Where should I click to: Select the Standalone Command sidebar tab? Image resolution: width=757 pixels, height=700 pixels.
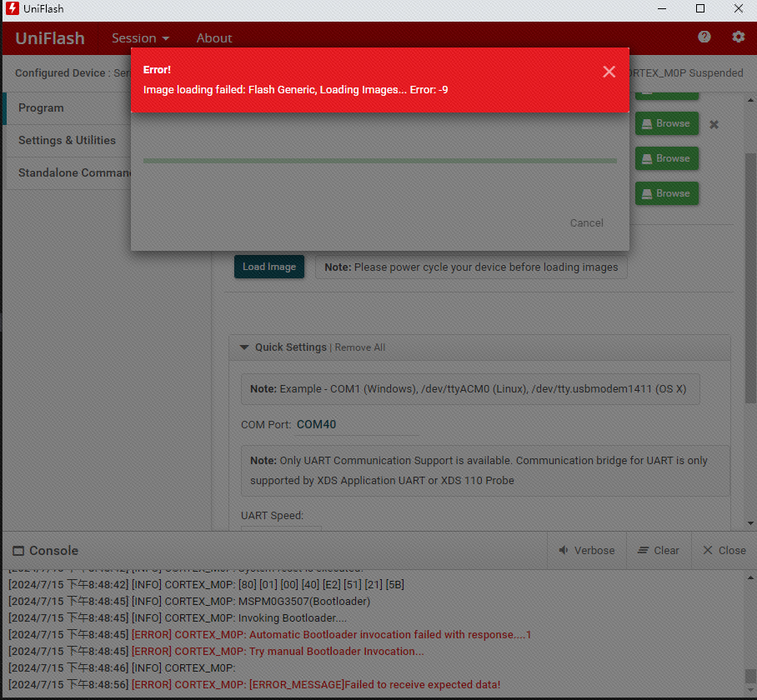(x=68, y=172)
